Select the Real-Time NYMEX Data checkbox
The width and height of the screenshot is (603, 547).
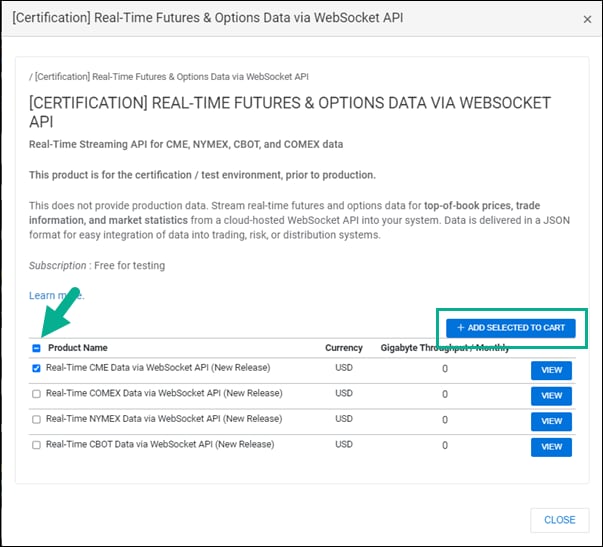tap(37, 420)
